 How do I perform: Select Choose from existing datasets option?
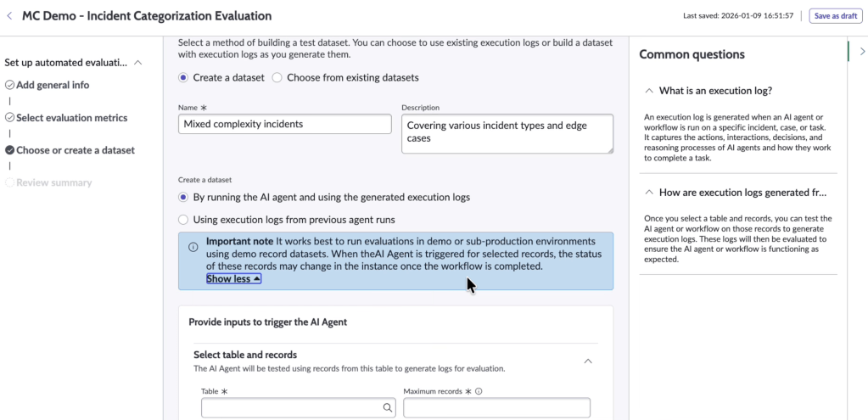click(277, 77)
